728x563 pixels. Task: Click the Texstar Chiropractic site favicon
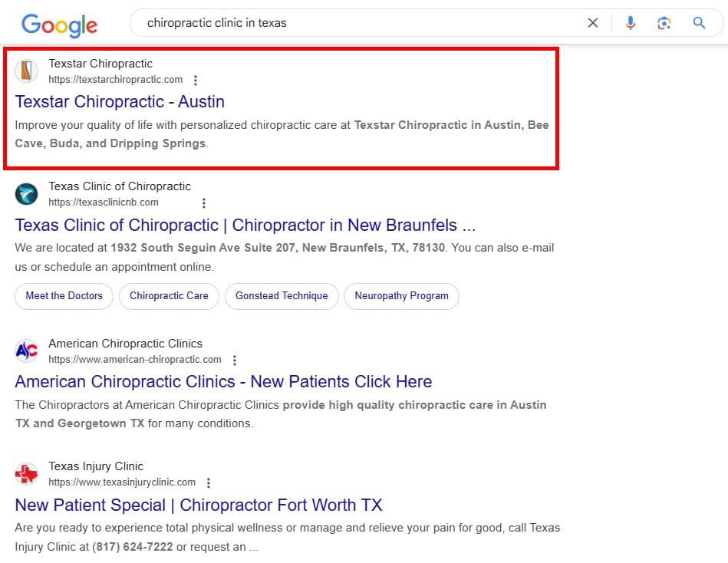26,71
